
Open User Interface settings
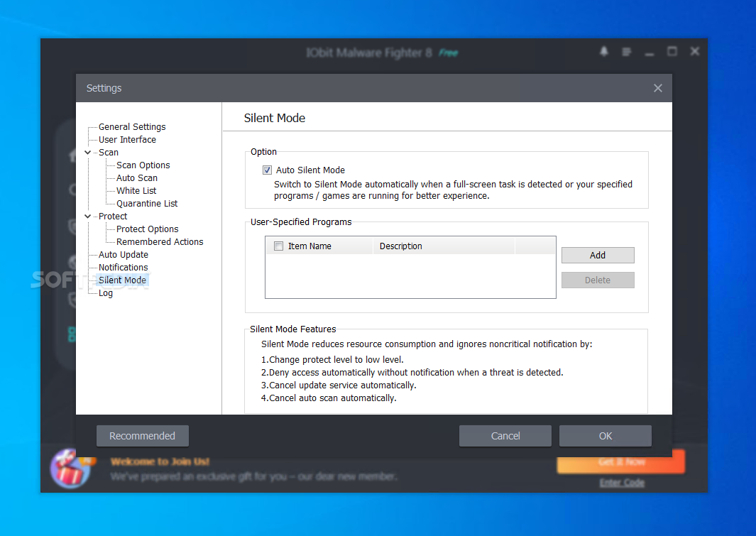(127, 140)
